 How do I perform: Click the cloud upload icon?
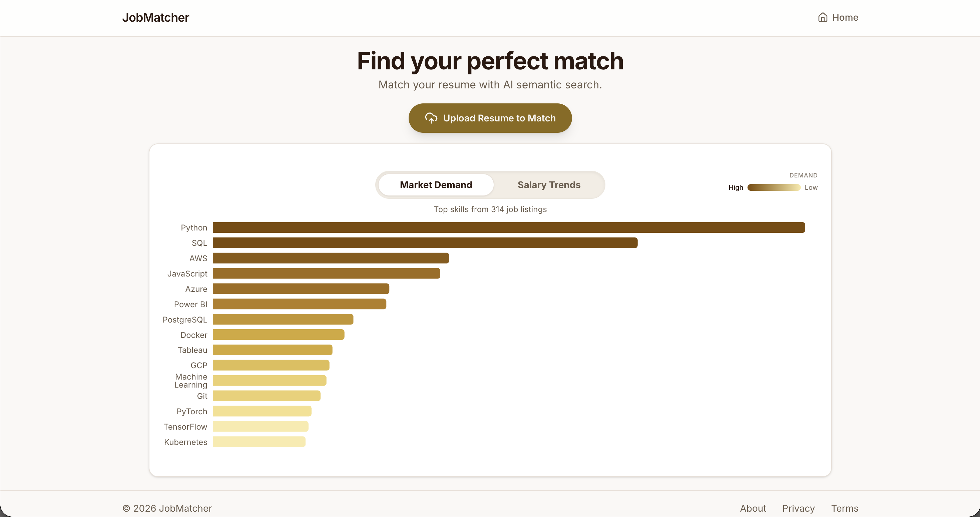431,118
